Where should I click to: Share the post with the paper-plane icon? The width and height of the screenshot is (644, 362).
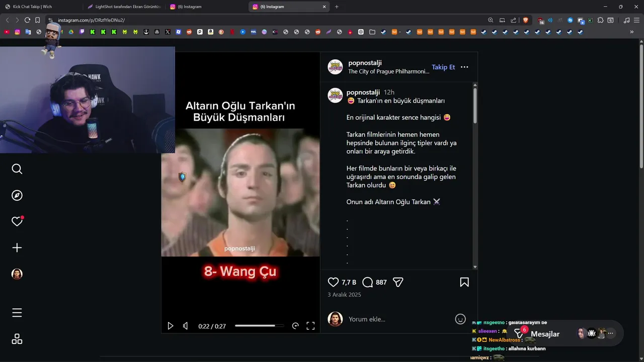coord(398,282)
